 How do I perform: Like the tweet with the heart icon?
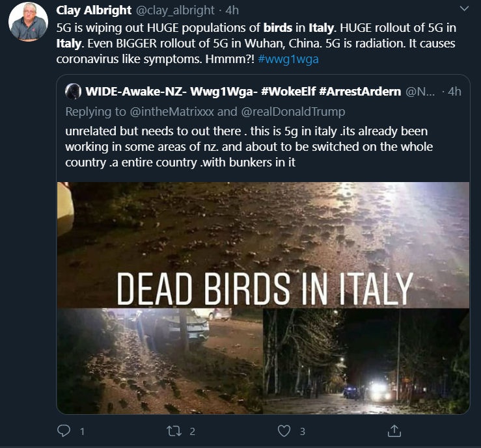click(x=284, y=430)
